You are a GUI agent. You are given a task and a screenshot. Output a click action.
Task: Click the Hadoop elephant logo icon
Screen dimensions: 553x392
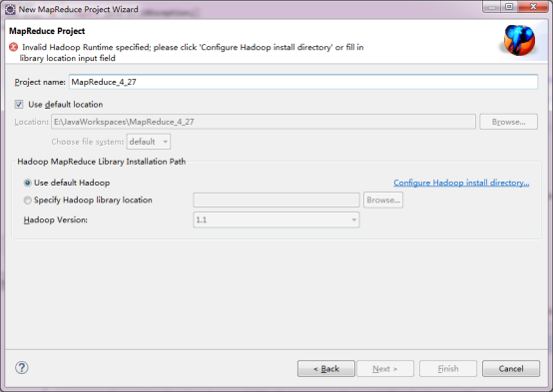click(519, 40)
